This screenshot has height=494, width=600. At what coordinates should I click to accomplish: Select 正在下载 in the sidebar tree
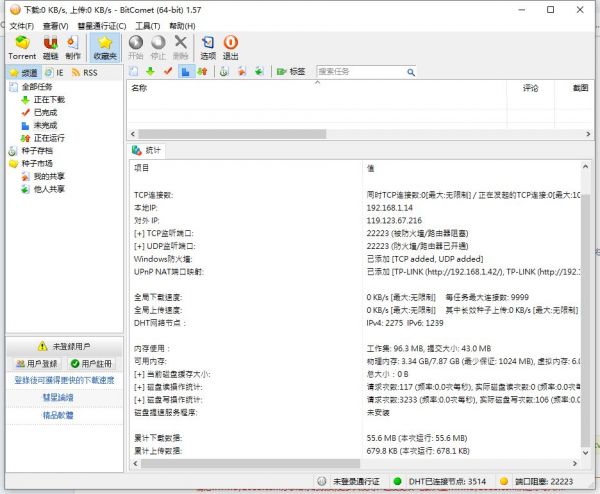coord(49,100)
